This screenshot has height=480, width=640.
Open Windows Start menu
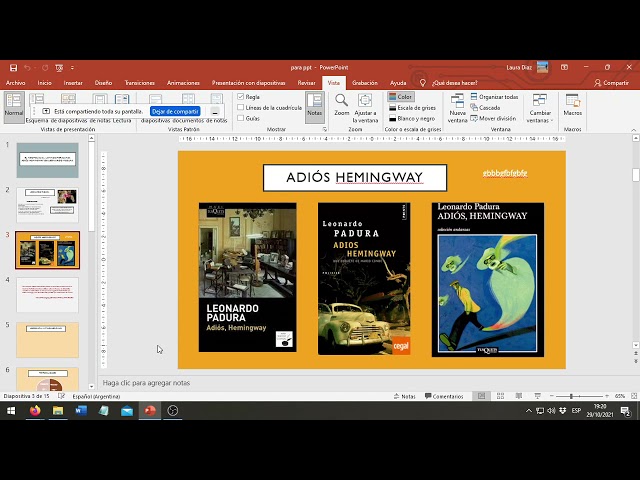coord(11,411)
